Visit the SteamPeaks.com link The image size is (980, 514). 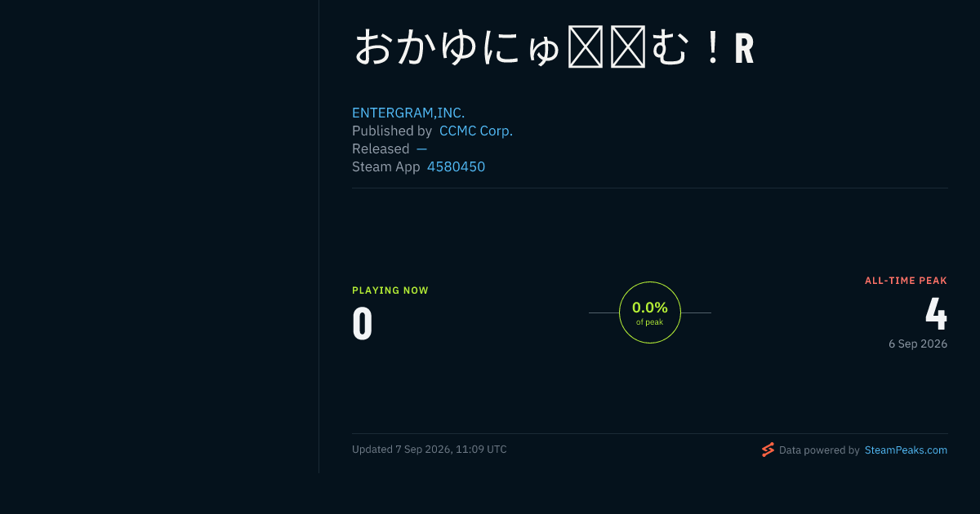click(906, 450)
